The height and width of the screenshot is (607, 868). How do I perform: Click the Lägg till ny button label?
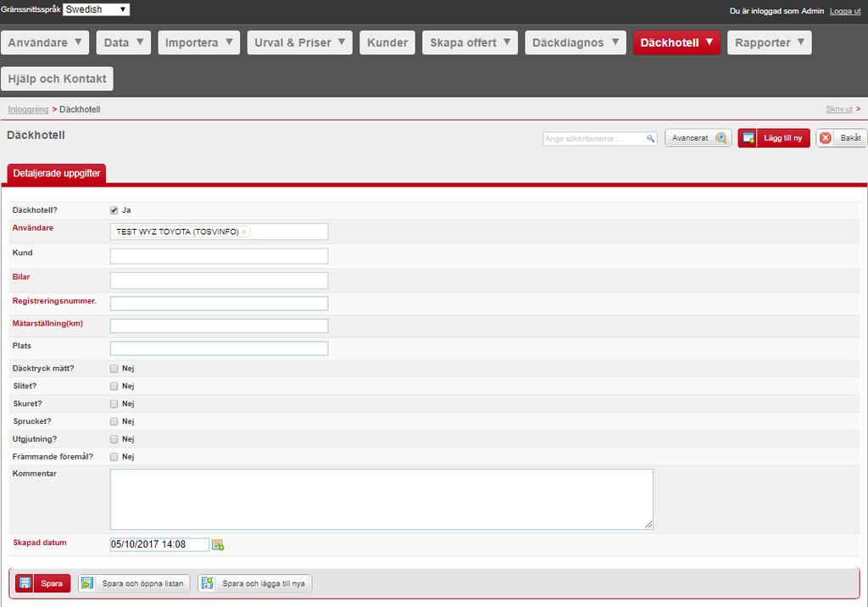[782, 138]
